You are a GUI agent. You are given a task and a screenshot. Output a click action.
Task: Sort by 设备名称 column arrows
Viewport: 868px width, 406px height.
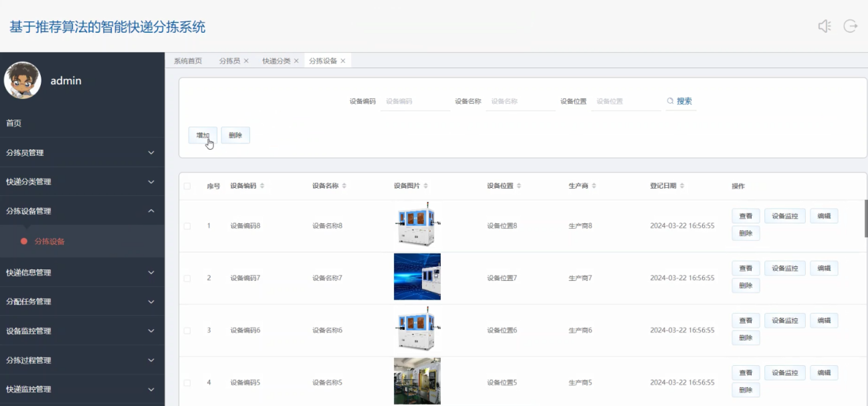click(344, 186)
